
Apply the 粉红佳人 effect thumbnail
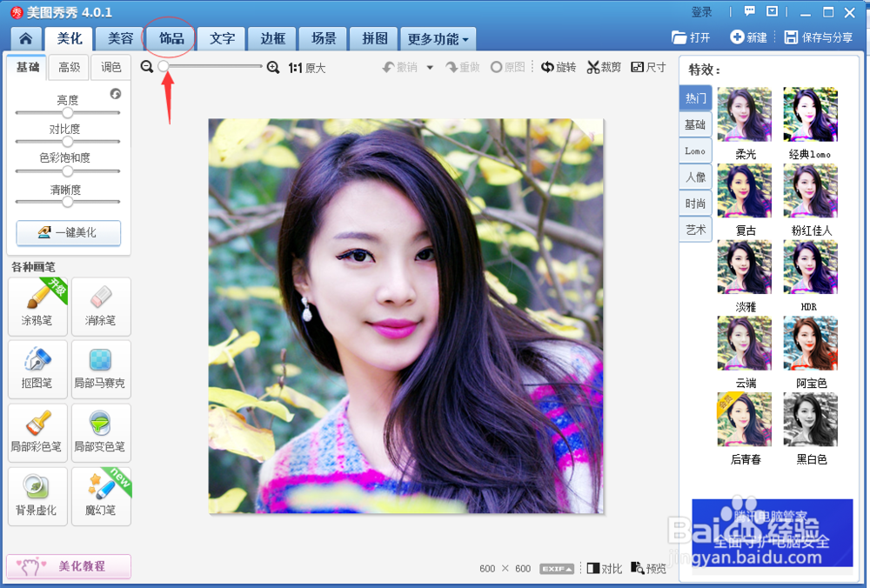pyautogui.click(x=810, y=190)
